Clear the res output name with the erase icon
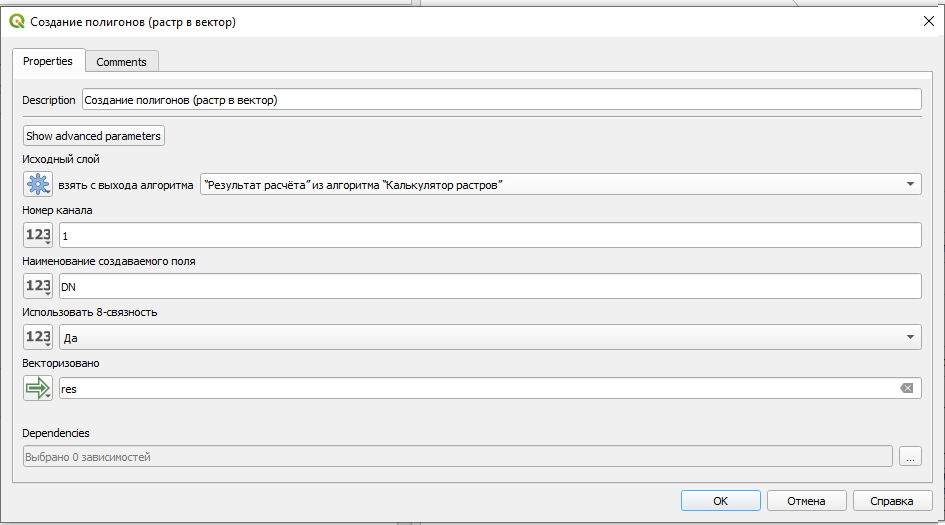This screenshot has width=945, height=525. 906,388
